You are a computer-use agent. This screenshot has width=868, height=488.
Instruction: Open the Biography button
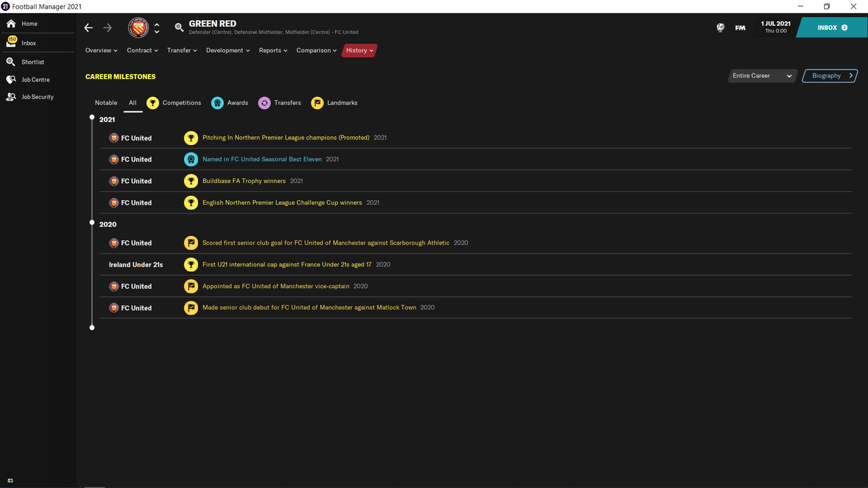(830, 76)
